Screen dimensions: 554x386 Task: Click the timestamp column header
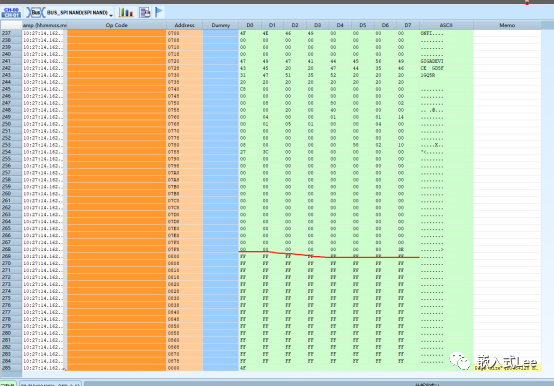tap(45, 25)
